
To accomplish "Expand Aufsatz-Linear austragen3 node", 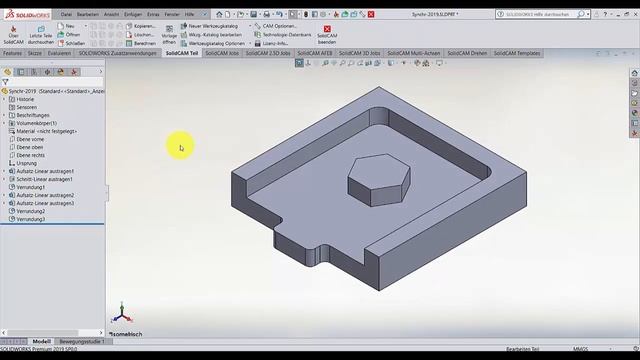I will pos(4,203).
